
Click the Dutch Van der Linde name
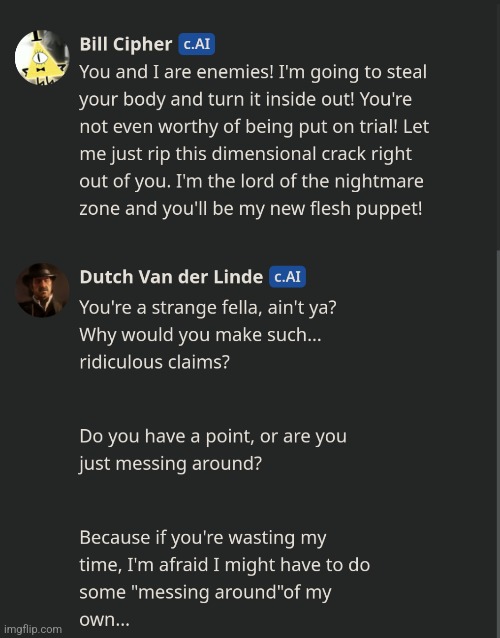(x=171, y=277)
